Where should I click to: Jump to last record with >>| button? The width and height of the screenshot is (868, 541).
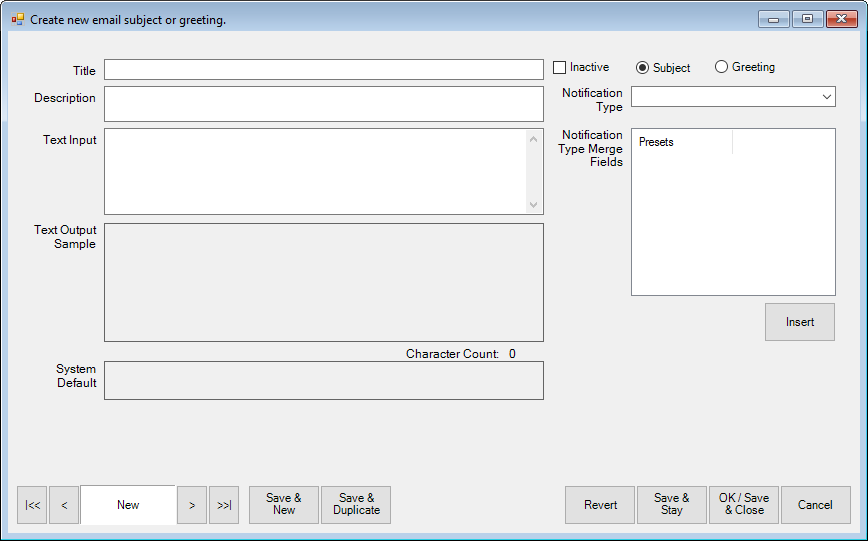tap(224, 505)
